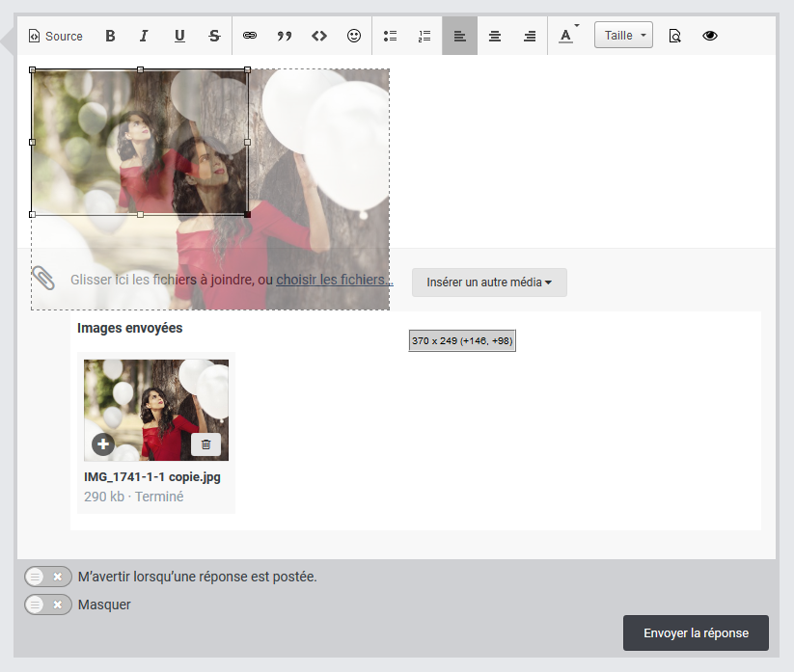
Task: Open the Taille font size dropdown
Action: pyautogui.click(x=623, y=36)
